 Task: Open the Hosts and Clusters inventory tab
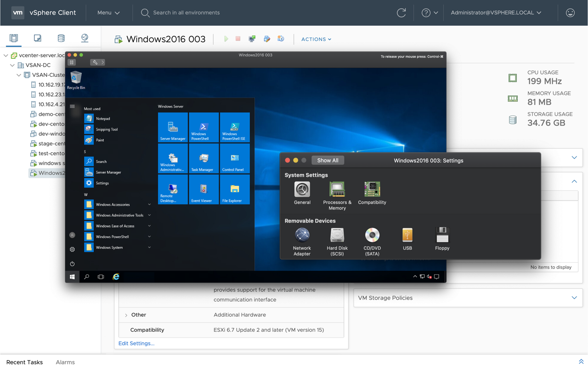pyautogui.click(x=14, y=38)
